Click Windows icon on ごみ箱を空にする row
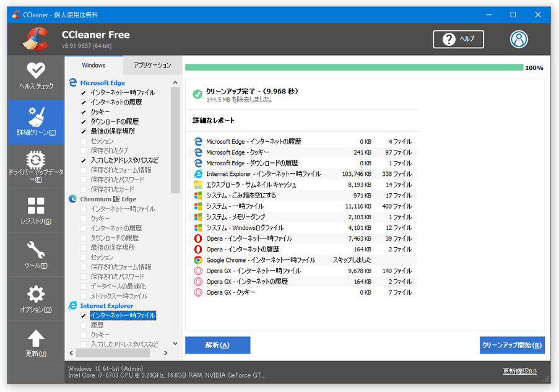The width and height of the screenshot is (559, 392). point(198,196)
